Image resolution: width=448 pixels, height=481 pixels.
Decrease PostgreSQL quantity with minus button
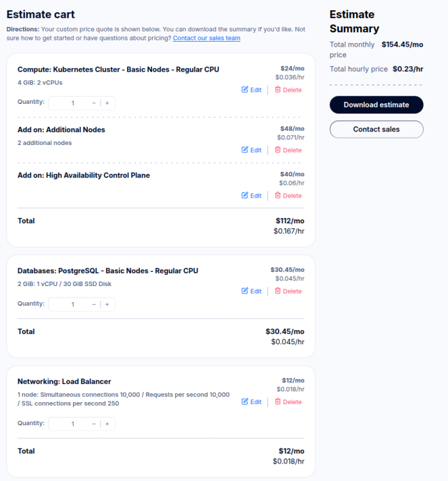pos(94,304)
